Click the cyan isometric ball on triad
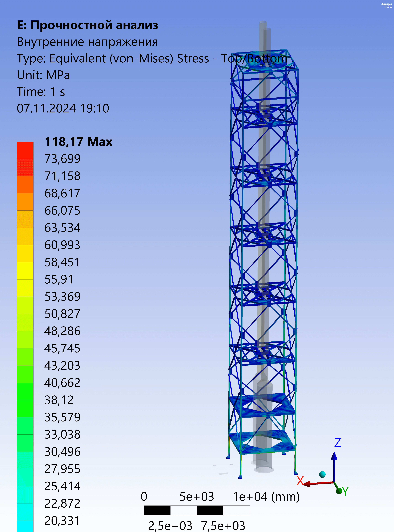 point(322,474)
